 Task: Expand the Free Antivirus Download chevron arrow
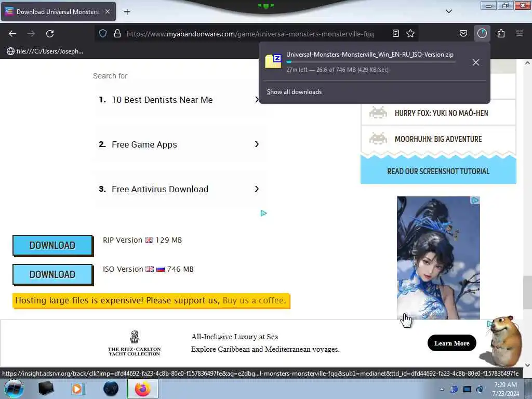[x=257, y=189]
